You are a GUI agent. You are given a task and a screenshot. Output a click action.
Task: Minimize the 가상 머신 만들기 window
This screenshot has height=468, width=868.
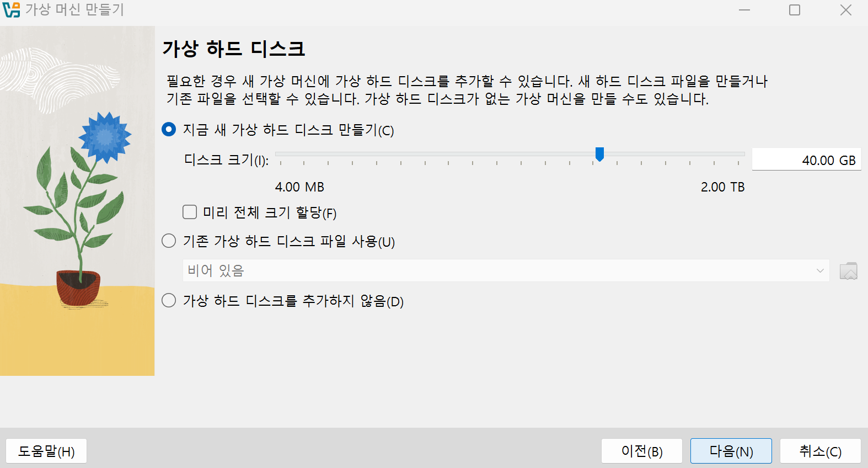pos(744,10)
